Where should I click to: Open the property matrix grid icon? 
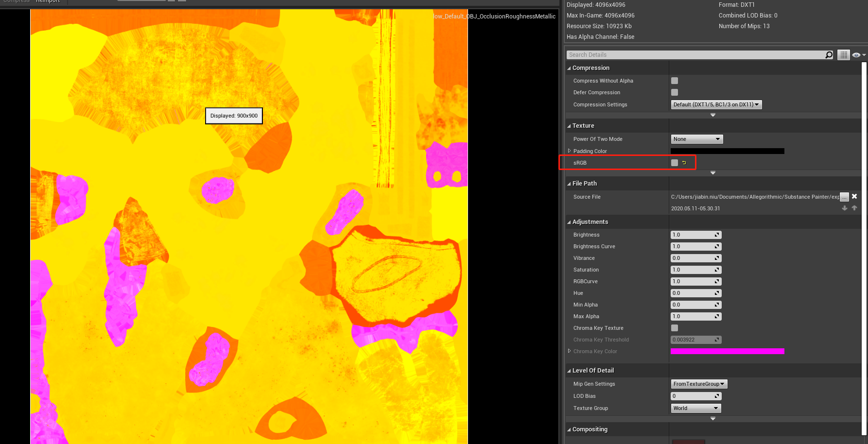844,54
